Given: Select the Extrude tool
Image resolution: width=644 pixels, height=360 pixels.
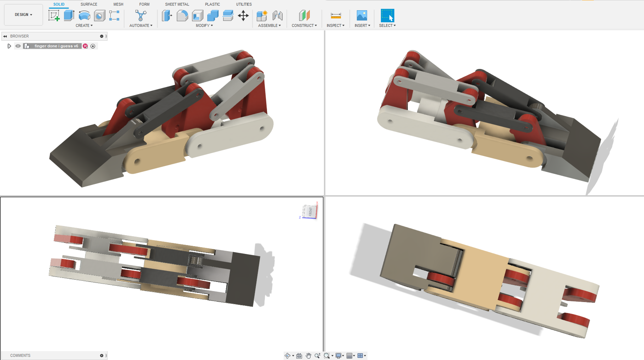Looking at the screenshot, I should (x=69, y=16).
